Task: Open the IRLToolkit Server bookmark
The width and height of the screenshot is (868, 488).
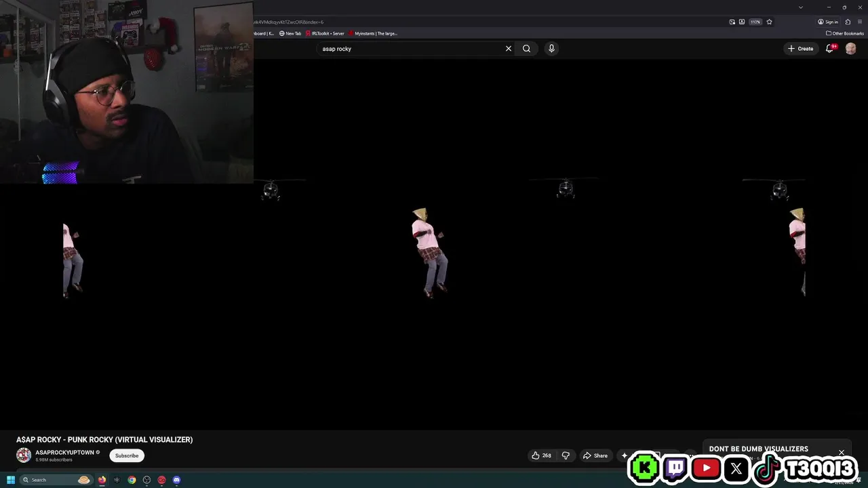Action: tap(325, 33)
